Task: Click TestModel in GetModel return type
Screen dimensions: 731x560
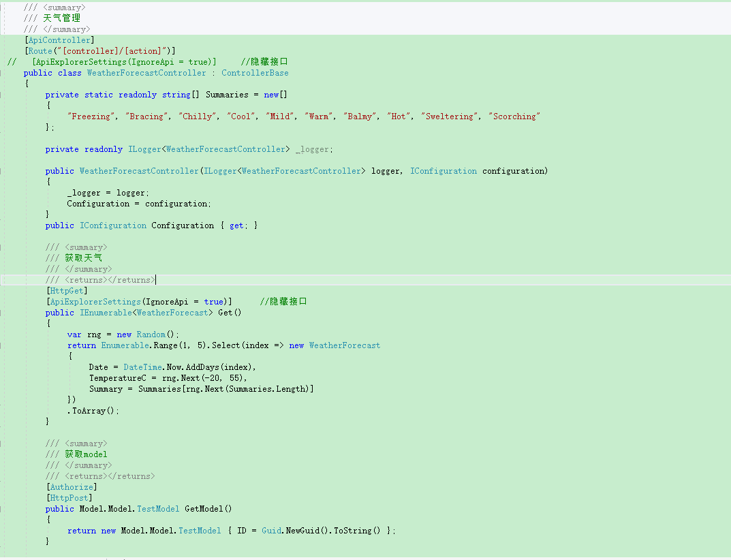Action: [158, 509]
